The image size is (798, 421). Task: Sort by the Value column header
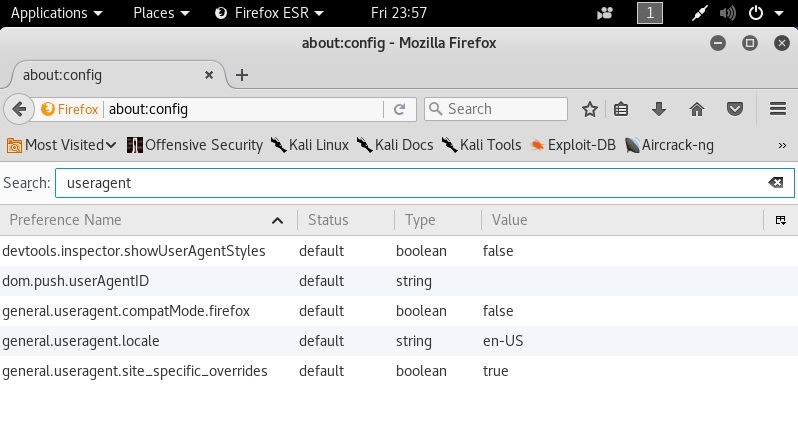(622, 220)
